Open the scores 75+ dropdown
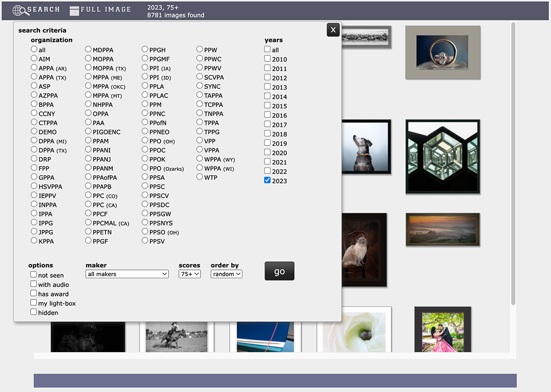 click(x=190, y=274)
